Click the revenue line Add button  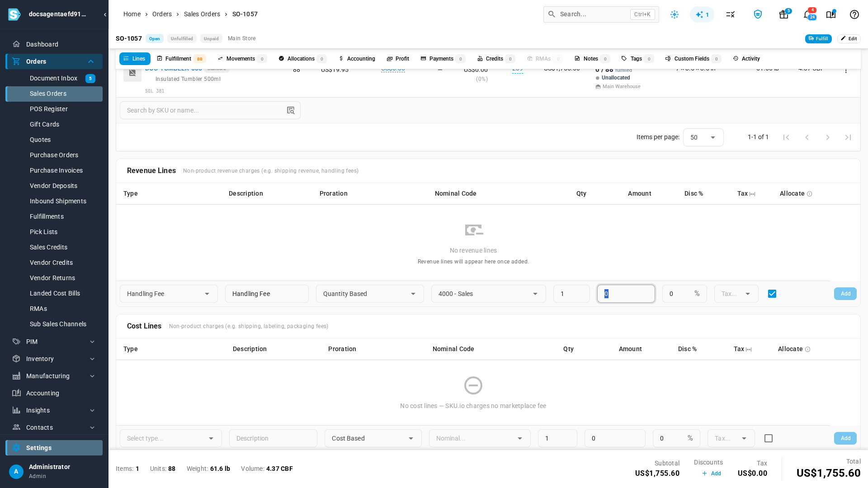(845, 294)
